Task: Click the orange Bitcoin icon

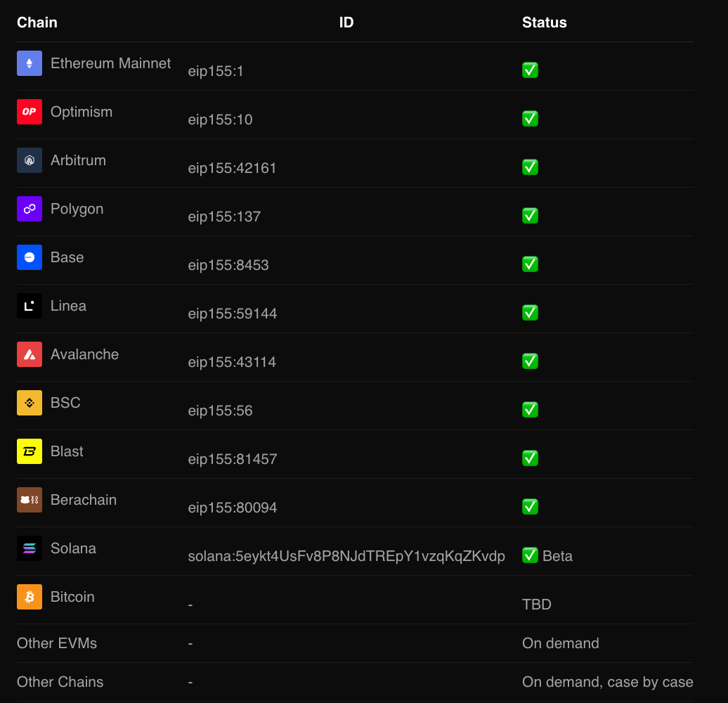Action: 30,597
